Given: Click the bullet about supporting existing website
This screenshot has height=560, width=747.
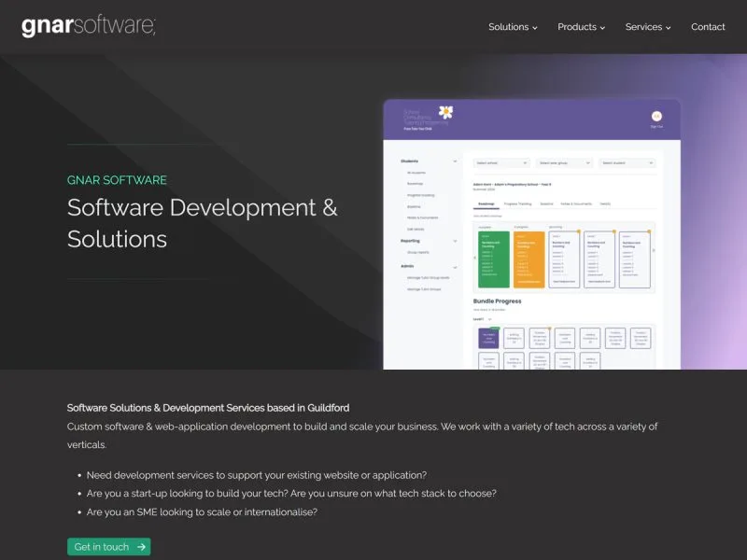Looking at the screenshot, I should click(256, 475).
